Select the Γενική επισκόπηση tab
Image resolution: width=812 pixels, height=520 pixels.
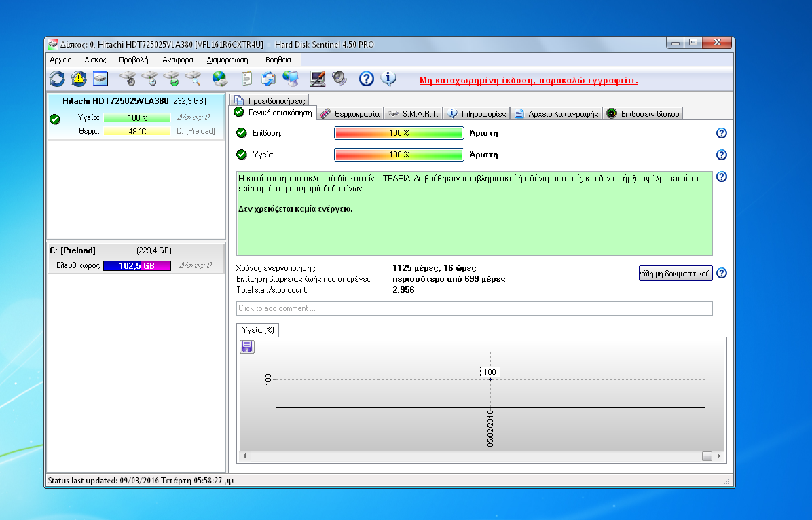(273, 113)
